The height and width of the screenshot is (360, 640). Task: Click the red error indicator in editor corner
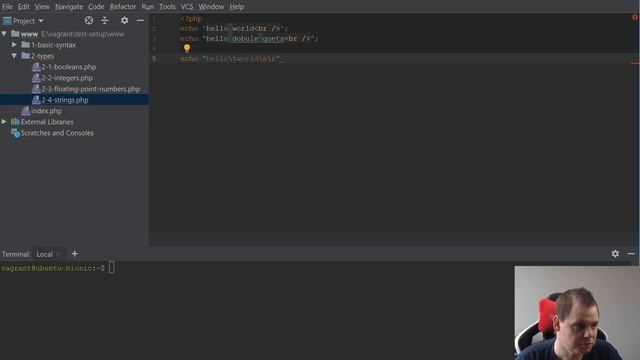tap(635, 17)
